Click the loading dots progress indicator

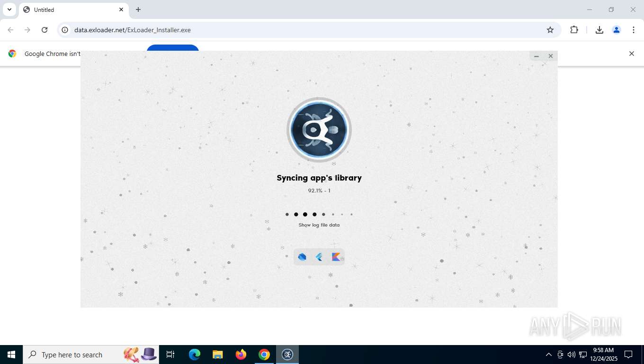(x=319, y=214)
